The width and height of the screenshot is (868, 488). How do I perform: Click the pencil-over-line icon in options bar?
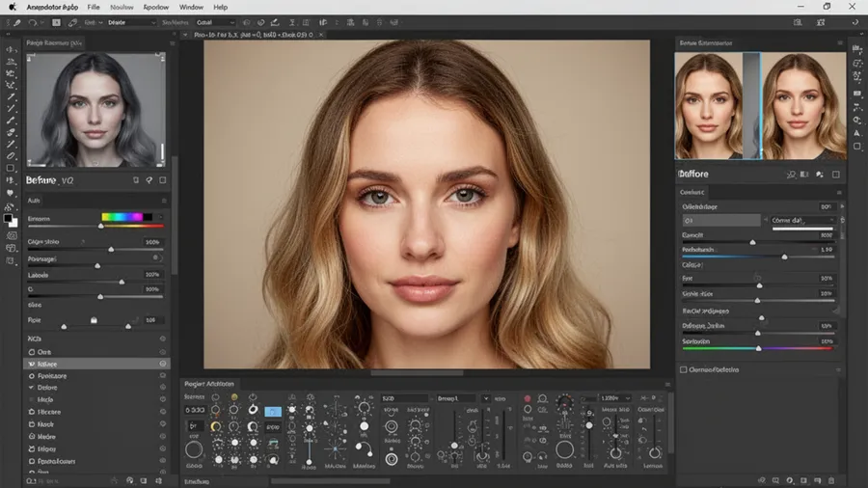(x=275, y=23)
